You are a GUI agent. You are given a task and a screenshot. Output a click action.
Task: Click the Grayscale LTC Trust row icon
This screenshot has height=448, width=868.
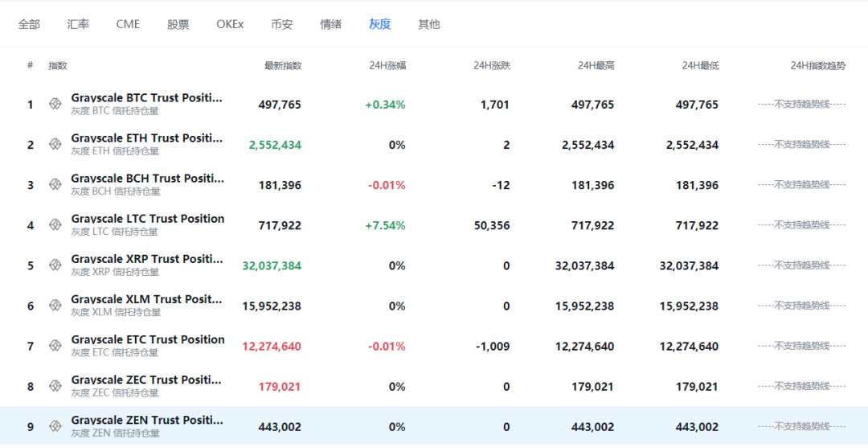55,225
